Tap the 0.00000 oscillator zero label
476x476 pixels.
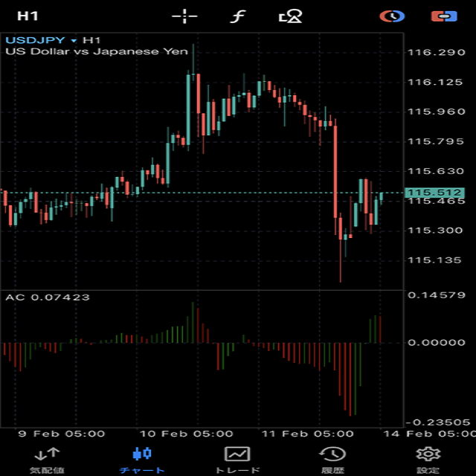click(x=437, y=342)
